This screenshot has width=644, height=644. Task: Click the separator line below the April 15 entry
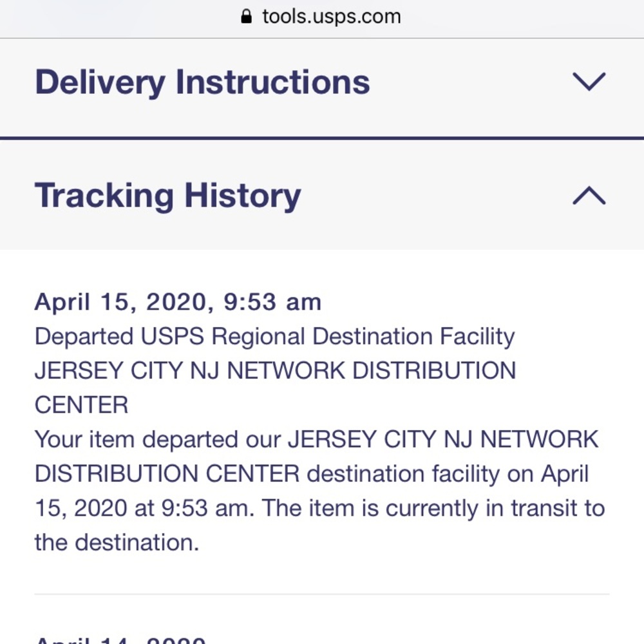[x=322, y=594]
